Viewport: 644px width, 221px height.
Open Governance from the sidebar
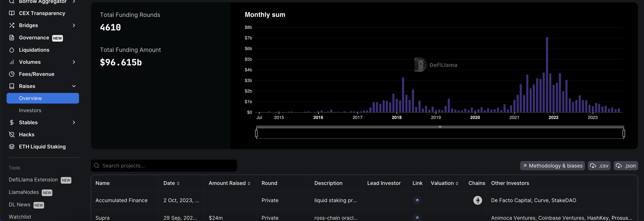point(34,38)
